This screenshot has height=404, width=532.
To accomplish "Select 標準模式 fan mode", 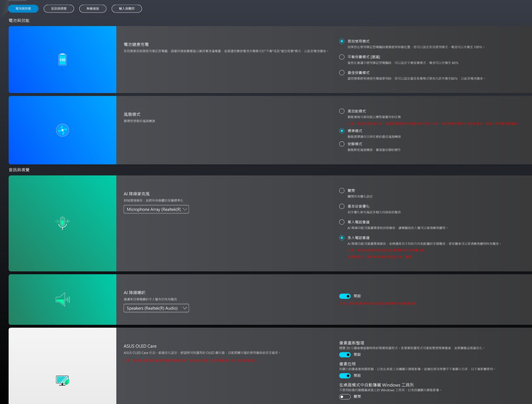I will (341, 131).
